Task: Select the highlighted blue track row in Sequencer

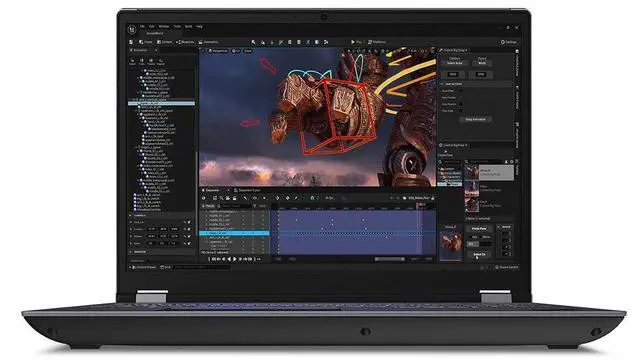Action: point(234,233)
